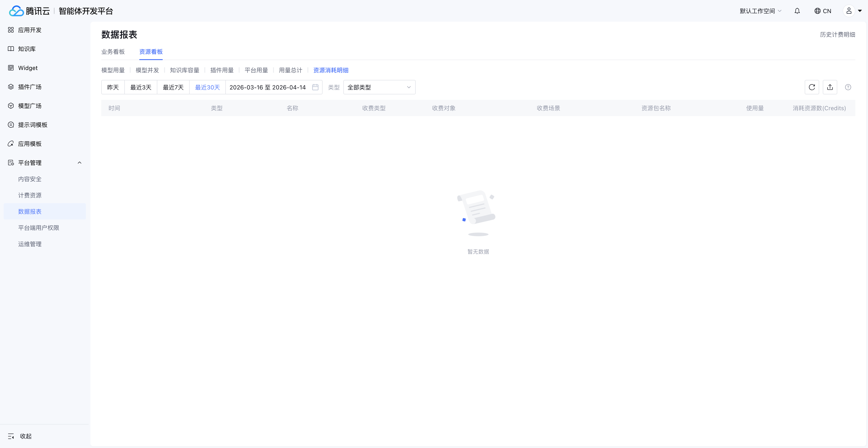Open the 历史计费明细 link

837,34
